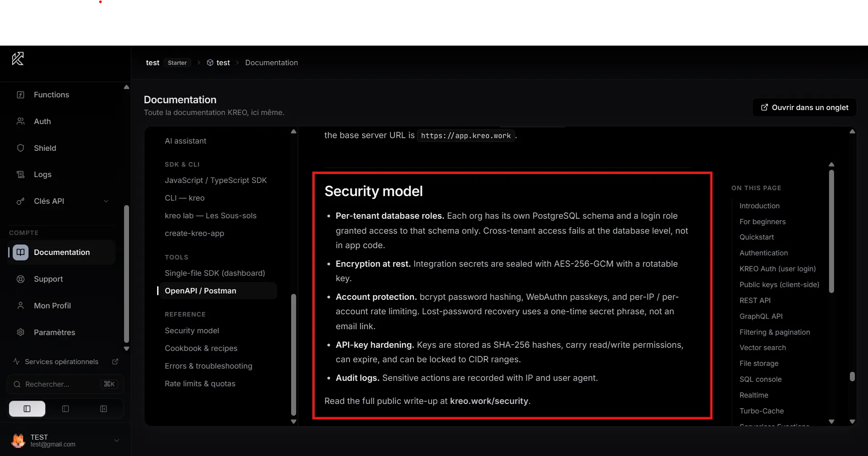Jump to REST API section
868x456 pixels.
pos(755,301)
